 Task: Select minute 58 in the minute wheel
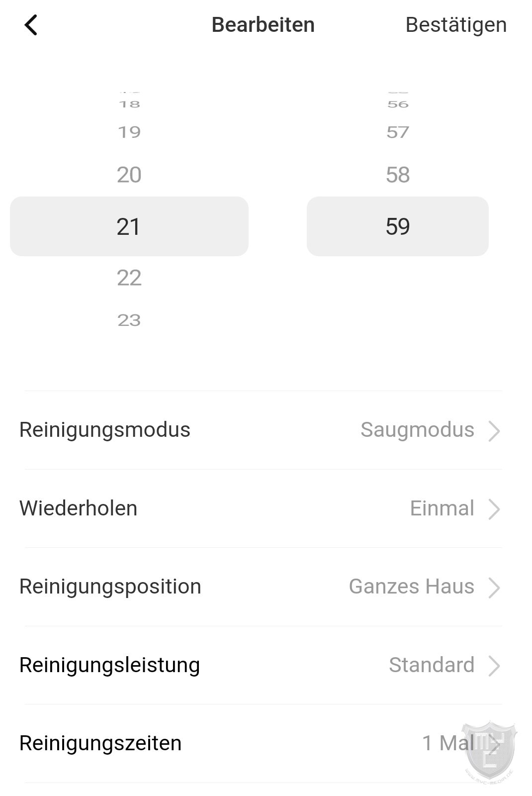click(398, 175)
